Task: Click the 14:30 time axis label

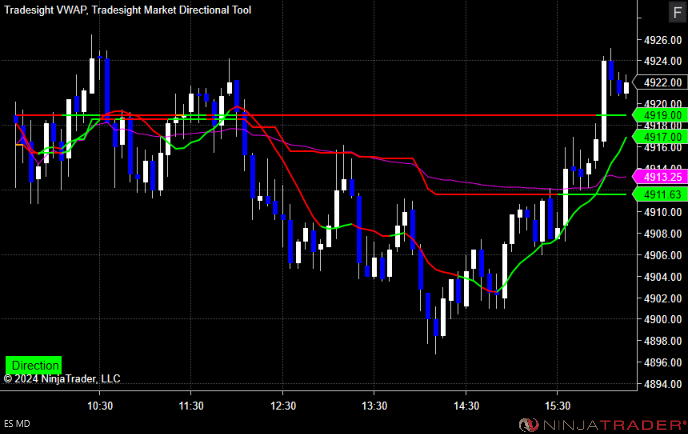Action: click(466, 406)
